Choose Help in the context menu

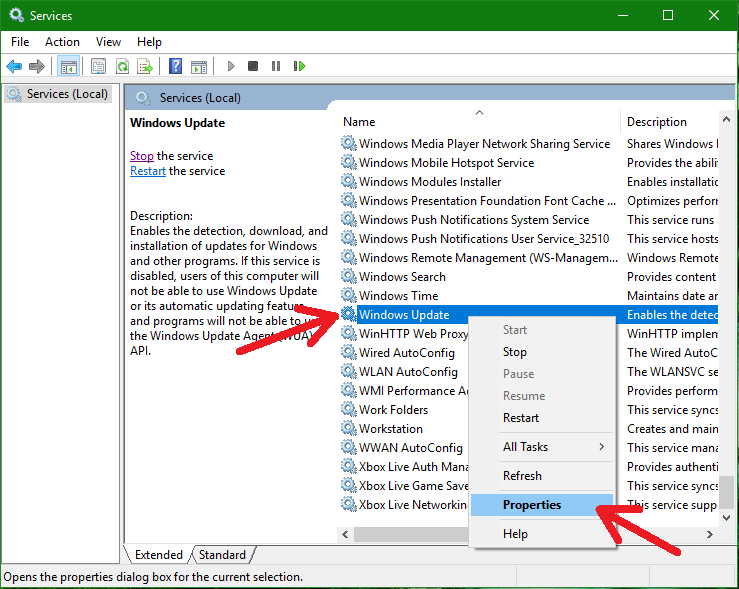coord(542,534)
